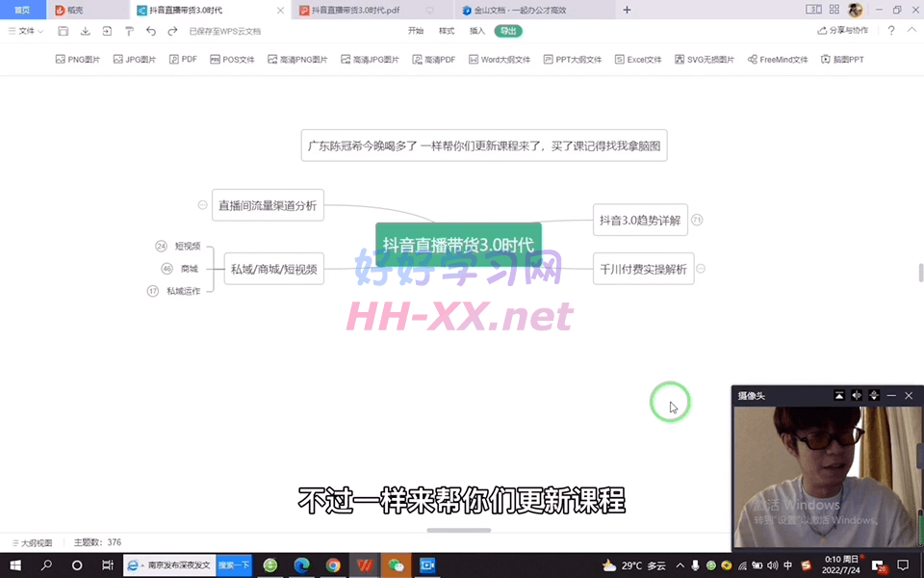This screenshot has width=924, height=578.
Task: Select the central 抖音直播带货3.0时代 node
Action: point(458,245)
